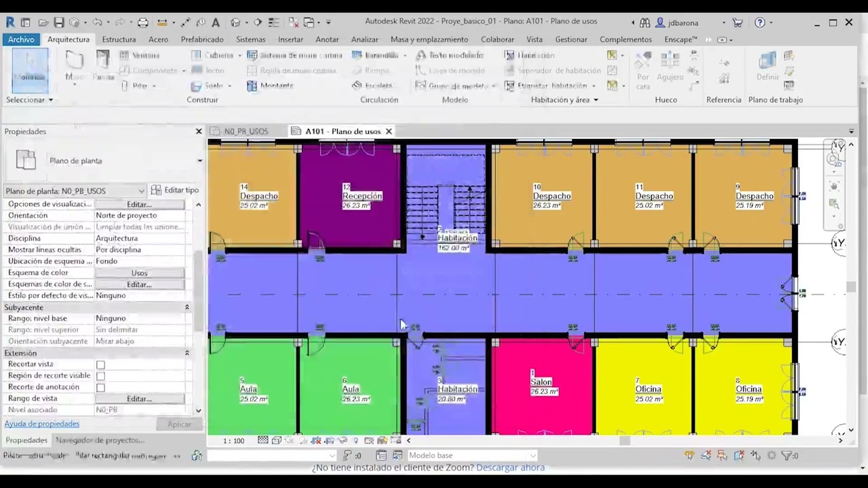The width and height of the screenshot is (868, 488).
Task: Select the Text tool letter A icon
Action: tap(216, 22)
